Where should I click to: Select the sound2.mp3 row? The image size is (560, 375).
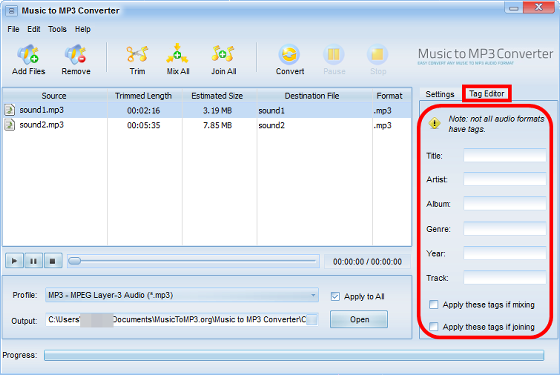[207, 125]
